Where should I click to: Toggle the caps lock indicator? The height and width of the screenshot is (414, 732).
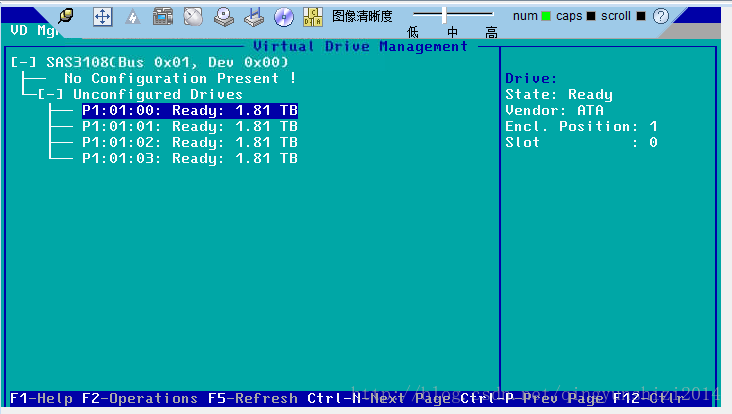click(x=591, y=16)
